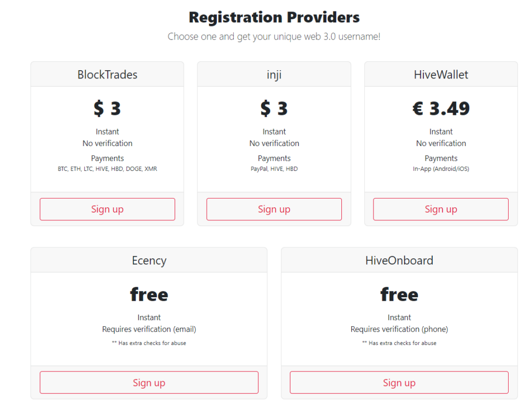Click the In-App (Android/iOS) payment text
This screenshot has width=532, height=411.
coord(441,169)
